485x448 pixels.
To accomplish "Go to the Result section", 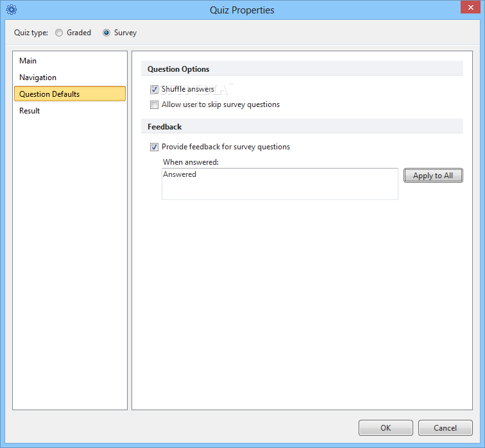I will (x=30, y=111).
